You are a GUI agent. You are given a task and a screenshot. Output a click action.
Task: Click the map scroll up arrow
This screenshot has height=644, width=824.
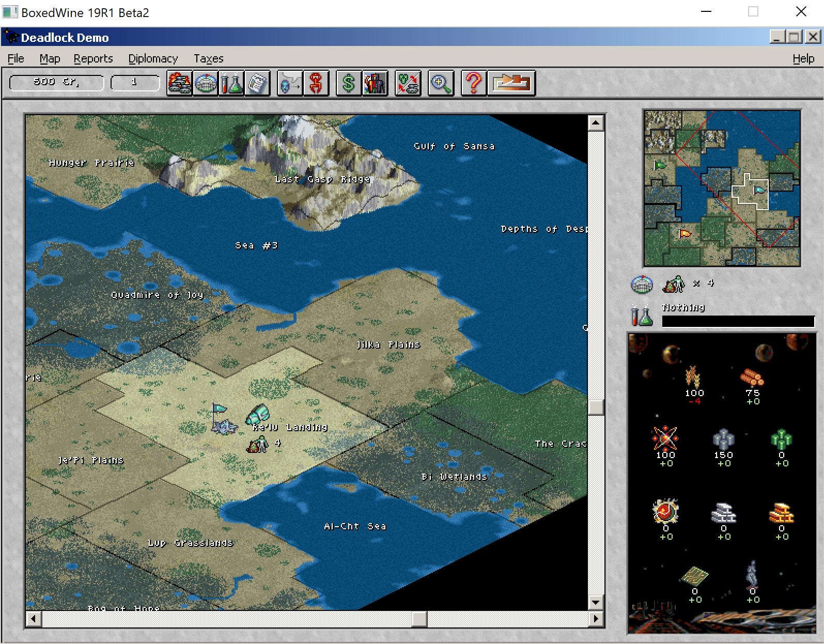coord(596,123)
